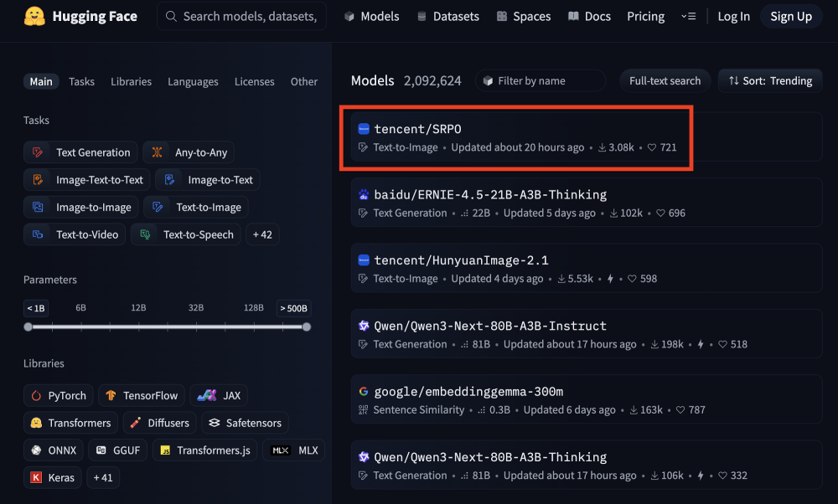Toggle the Image-to-Image task filter
The image size is (838, 504).
pyautogui.click(x=81, y=207)
